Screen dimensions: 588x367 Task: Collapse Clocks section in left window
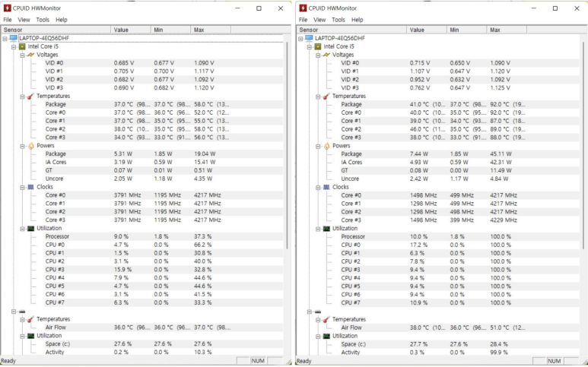22,187
